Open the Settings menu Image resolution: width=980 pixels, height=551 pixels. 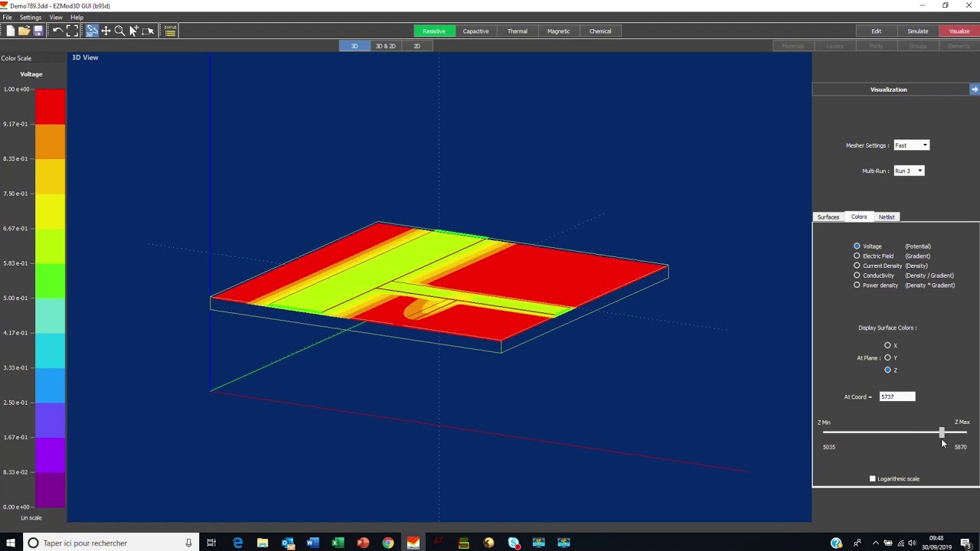31,17
